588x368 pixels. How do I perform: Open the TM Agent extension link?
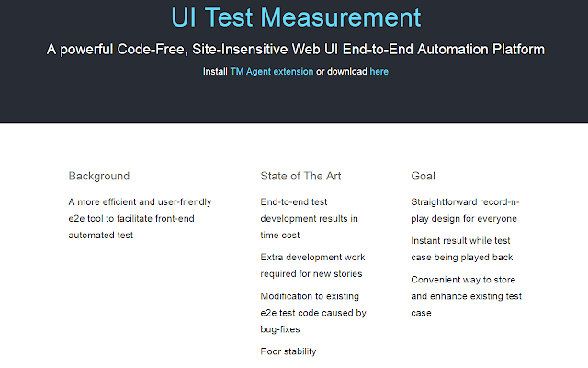point(272,72)
